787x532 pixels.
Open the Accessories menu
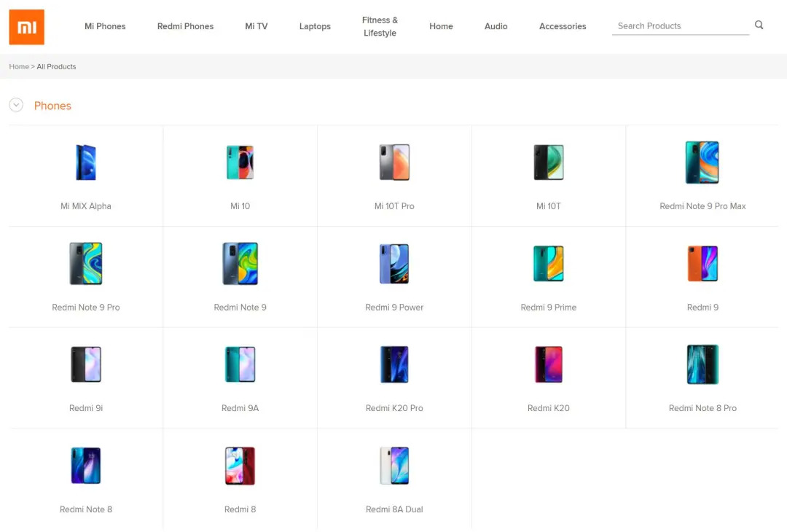[563, 26]
